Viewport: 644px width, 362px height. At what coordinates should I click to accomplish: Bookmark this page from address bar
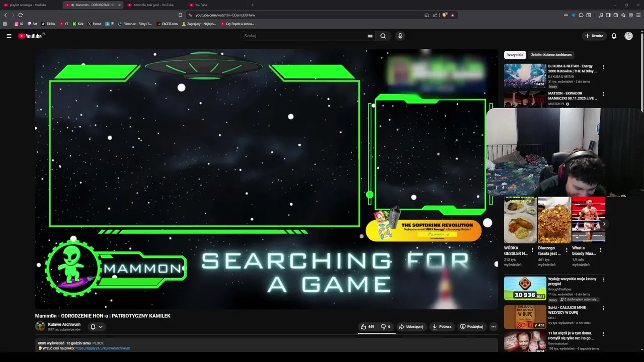coord(180,15)
